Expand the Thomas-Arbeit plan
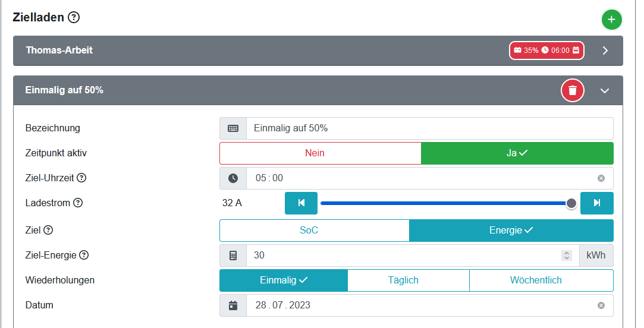This screenshot has width=644, height=328. click(605, 51)
